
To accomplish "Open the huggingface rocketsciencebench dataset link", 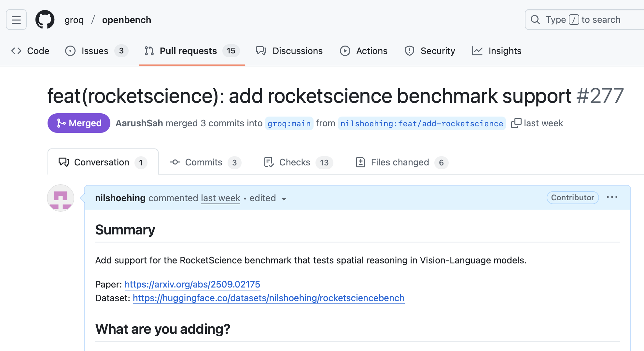I will 269,298.
